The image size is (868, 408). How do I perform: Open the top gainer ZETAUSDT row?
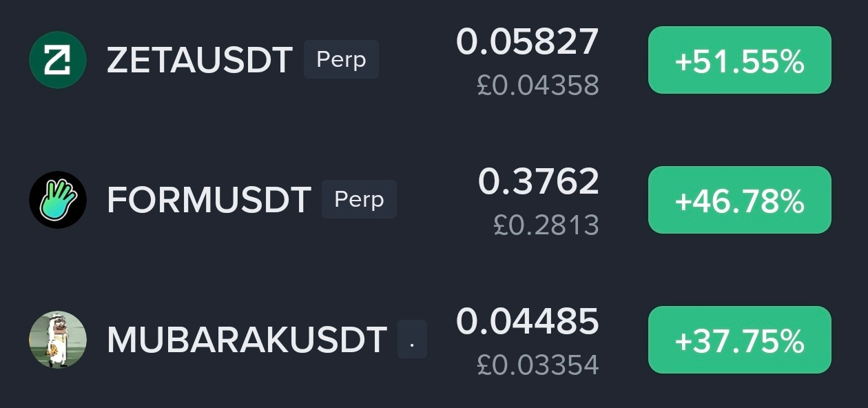434,60
